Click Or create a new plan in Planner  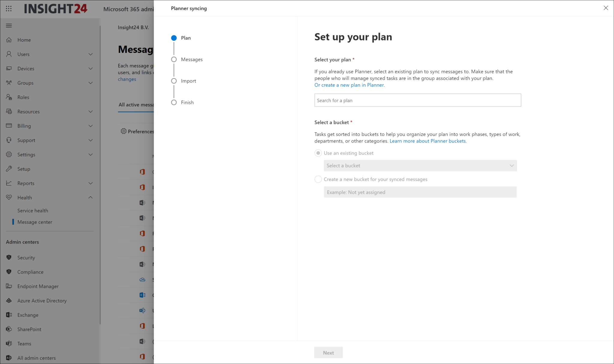349,85
